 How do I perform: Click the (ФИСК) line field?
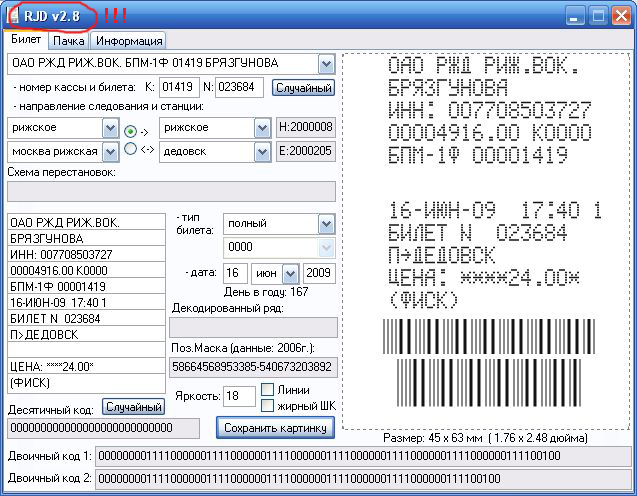87,383
